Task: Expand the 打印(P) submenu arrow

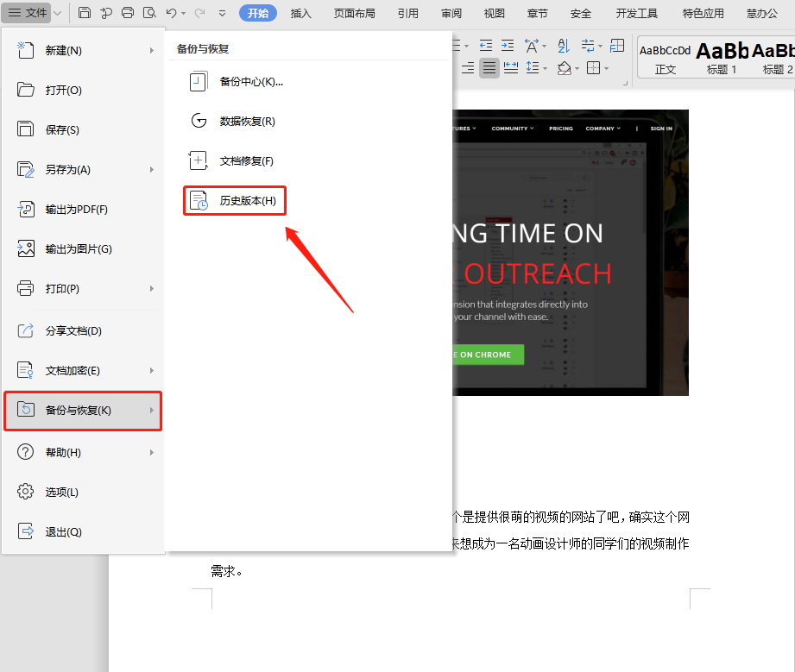Action: 152,288
